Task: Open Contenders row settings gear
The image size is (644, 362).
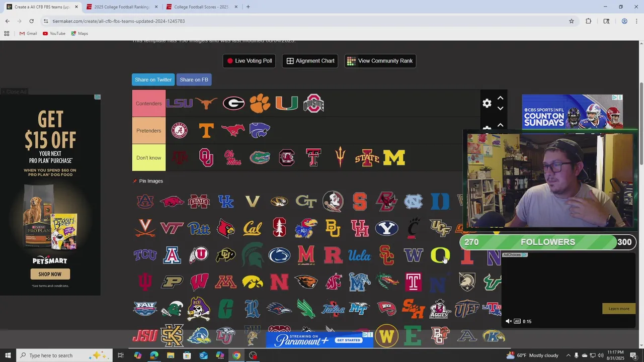Action: point(487,103)
